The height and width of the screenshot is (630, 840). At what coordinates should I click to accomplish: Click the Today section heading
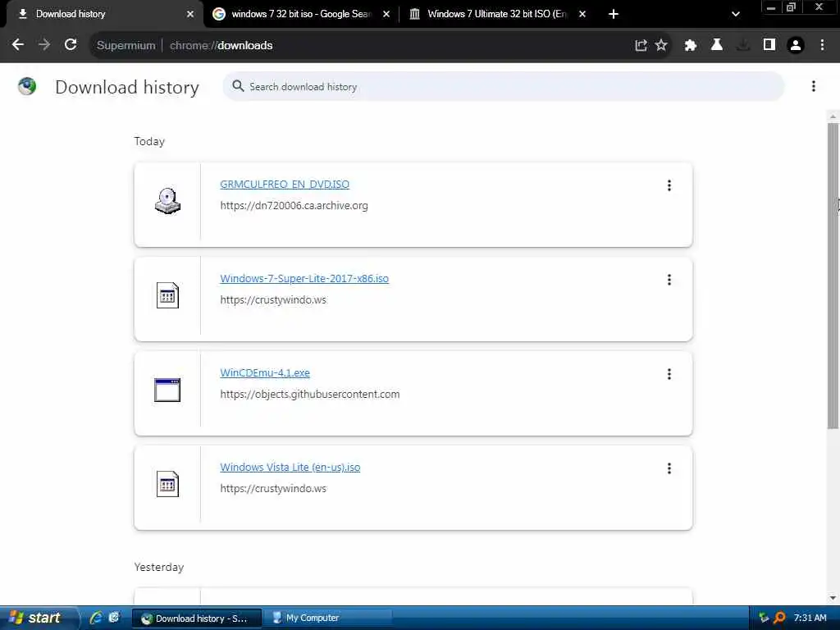149,141
